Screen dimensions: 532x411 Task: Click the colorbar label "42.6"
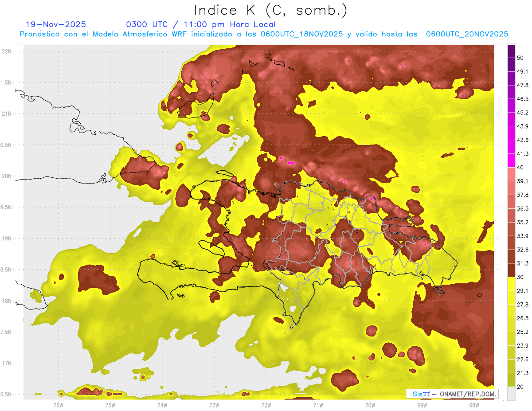tap(523, 140)
